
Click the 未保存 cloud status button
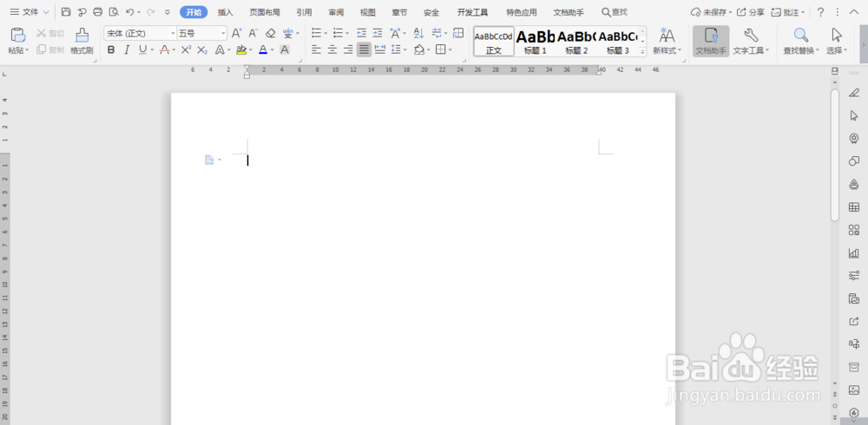pos(712,12)
